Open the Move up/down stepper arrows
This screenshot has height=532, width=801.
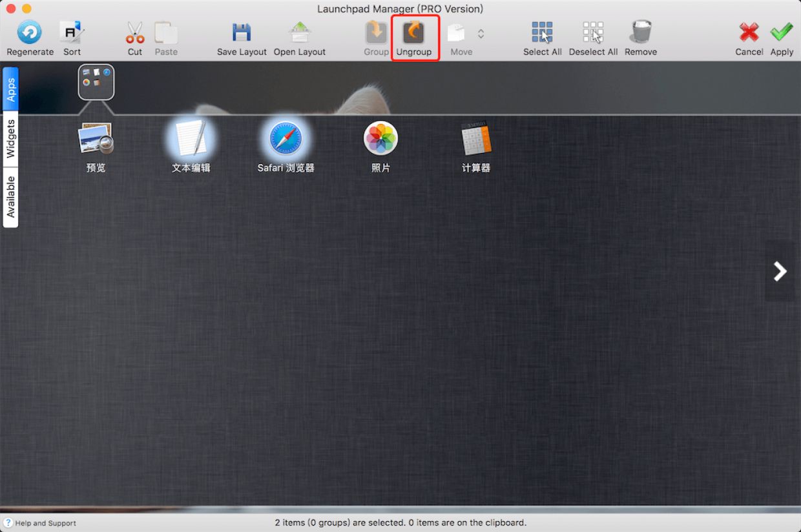[x=481, y=34]
